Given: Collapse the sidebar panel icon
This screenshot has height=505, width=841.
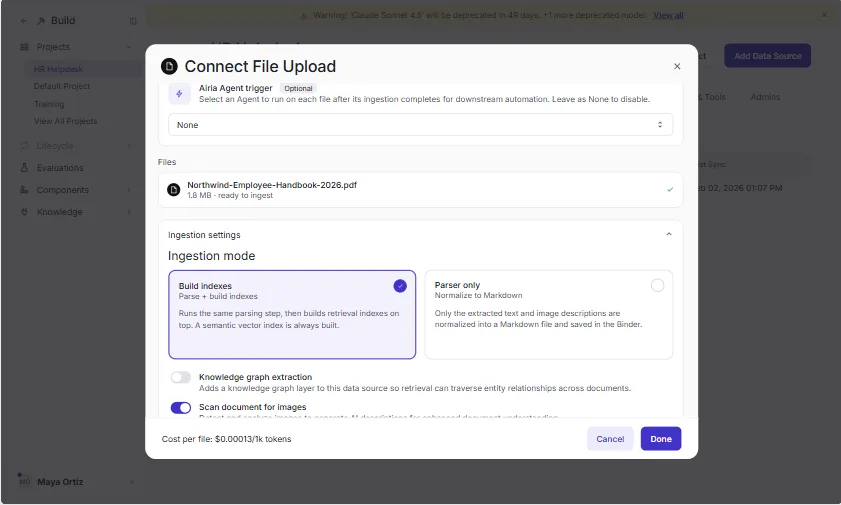Looking at the screenshot, I should (x=133, y=21).
